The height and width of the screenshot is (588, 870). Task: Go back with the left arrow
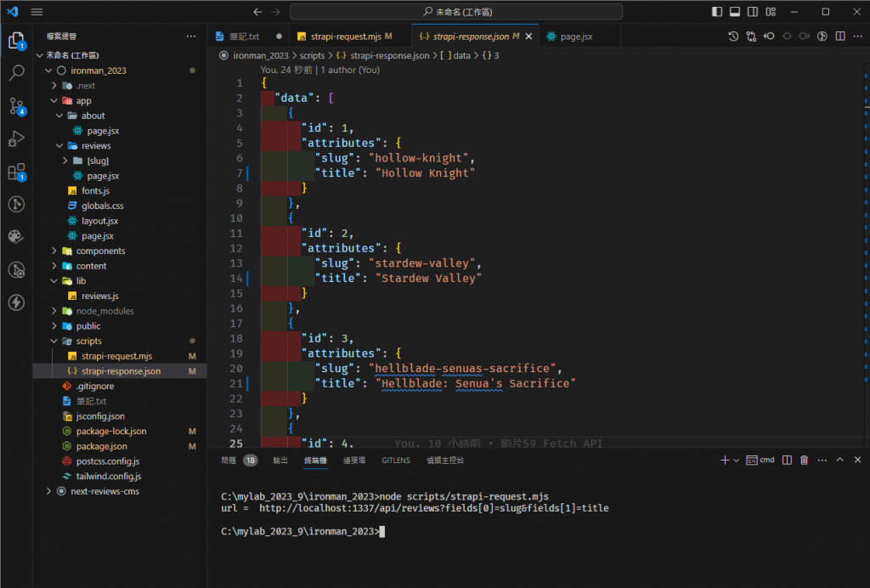(257, 12)
